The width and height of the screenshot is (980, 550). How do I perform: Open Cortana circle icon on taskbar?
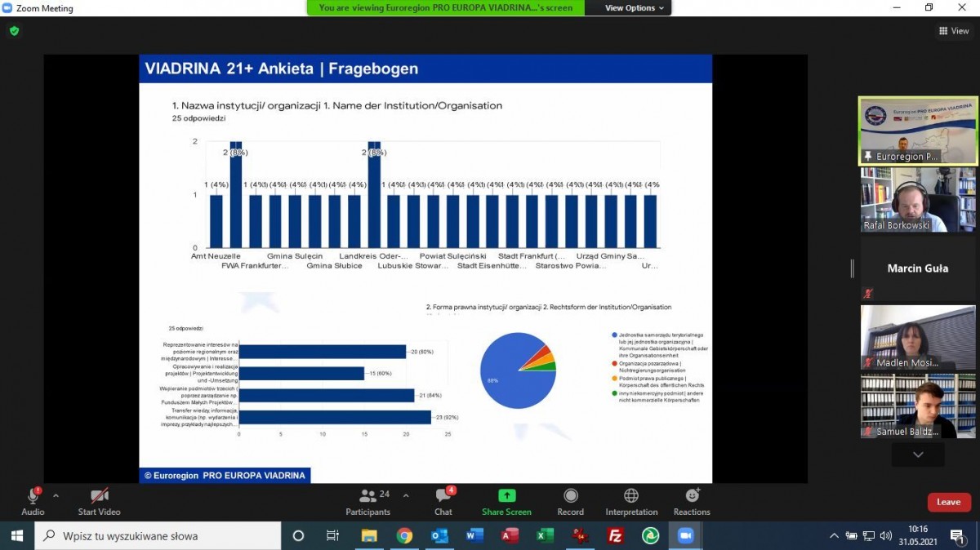coord(298,536)
